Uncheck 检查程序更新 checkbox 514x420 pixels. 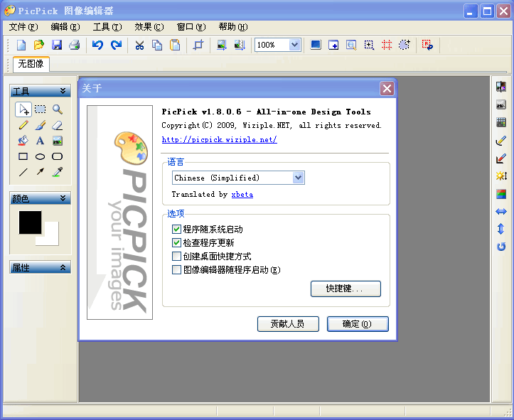(x=176, y=242)
